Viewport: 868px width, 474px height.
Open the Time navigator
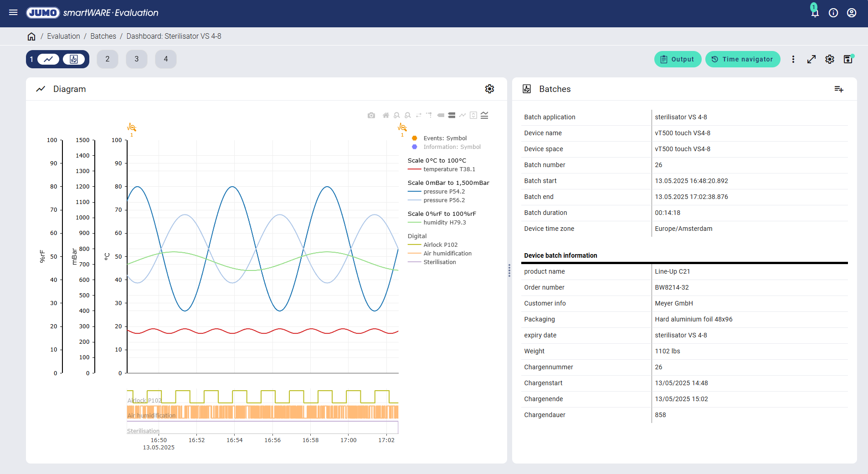click(x=742, y=59)
